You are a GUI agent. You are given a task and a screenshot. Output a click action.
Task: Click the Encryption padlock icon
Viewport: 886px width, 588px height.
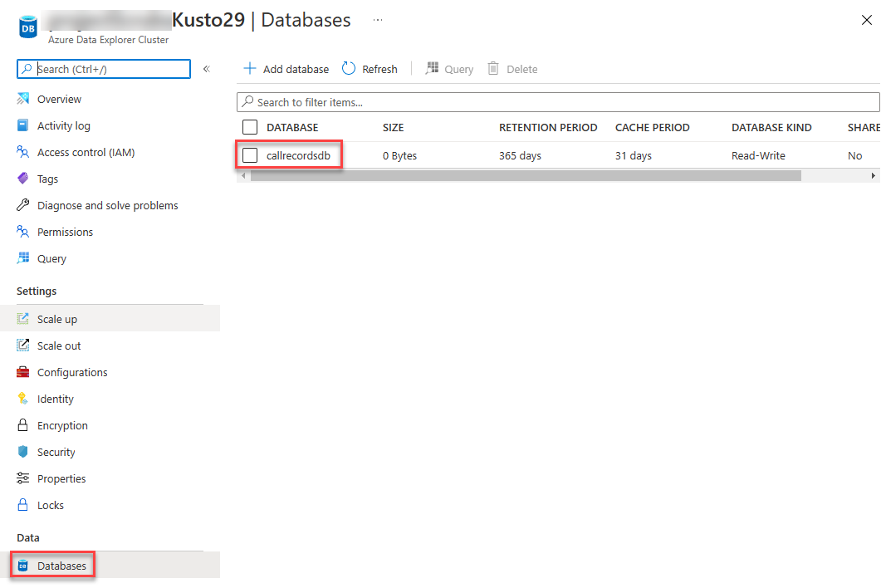[22, 425]
